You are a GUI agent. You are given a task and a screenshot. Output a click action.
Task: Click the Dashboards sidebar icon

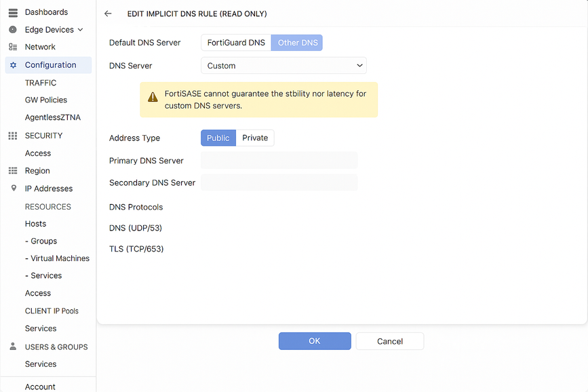(13, 12)
